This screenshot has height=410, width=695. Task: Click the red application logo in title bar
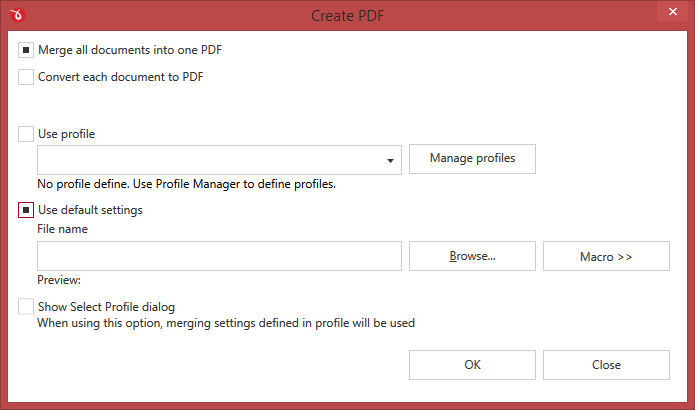pos(17,15)
